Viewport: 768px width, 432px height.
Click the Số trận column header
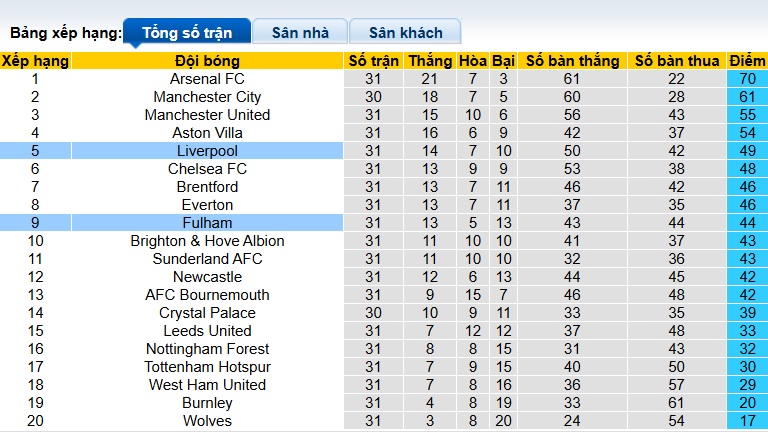373,61
